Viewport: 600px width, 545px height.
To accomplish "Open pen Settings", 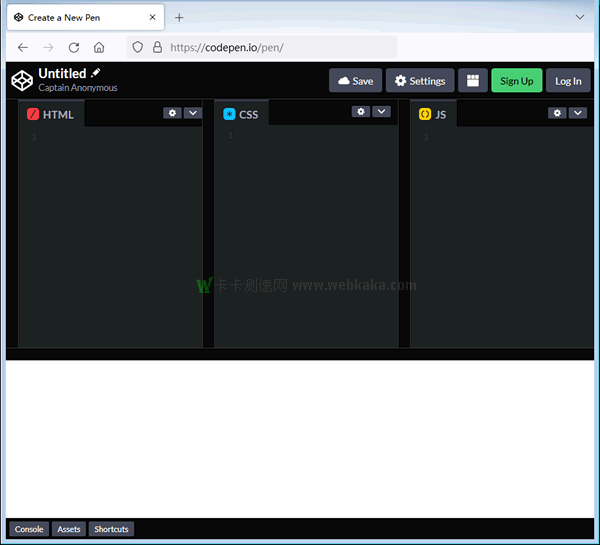I will [420, 81].
